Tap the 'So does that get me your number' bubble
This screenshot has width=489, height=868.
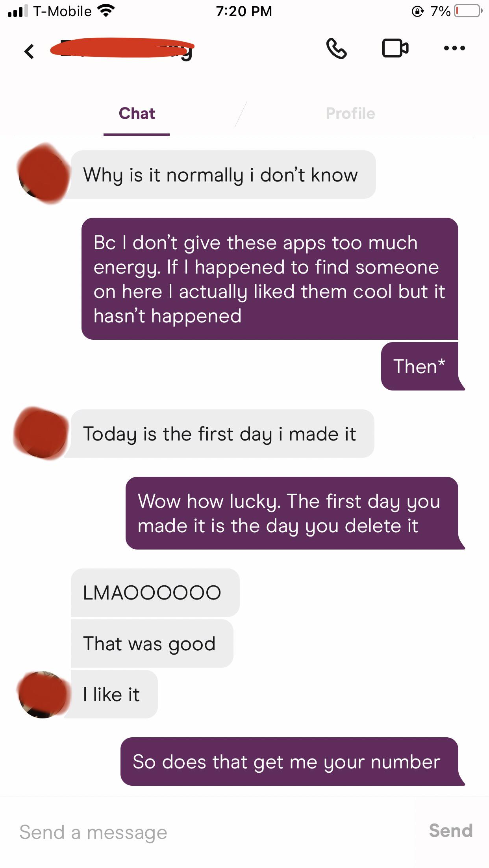click(293, 762)
